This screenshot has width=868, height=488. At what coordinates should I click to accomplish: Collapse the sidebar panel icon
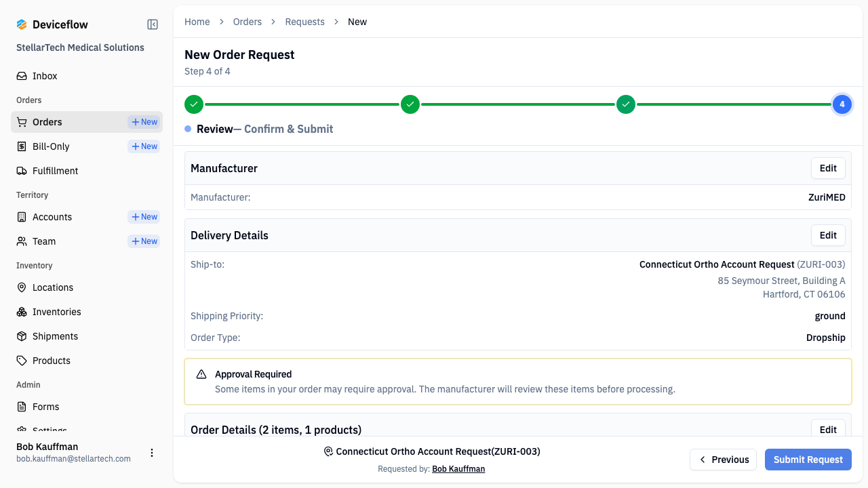[153, 24]
